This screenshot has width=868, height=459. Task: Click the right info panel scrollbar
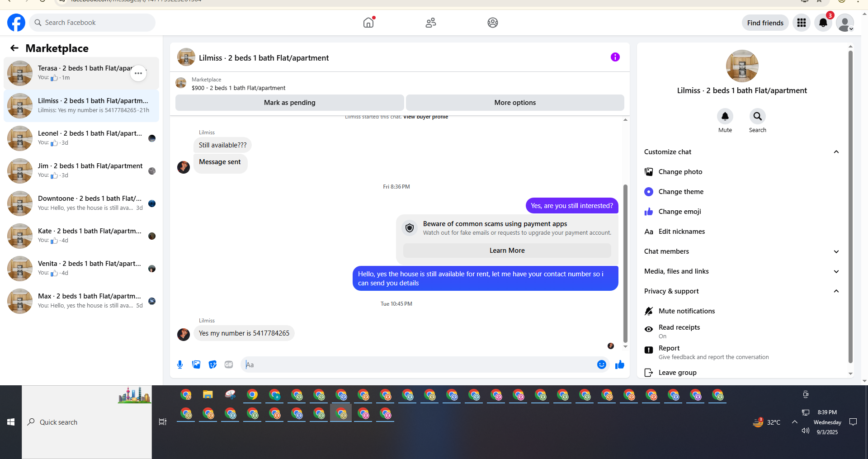point(850,207)
